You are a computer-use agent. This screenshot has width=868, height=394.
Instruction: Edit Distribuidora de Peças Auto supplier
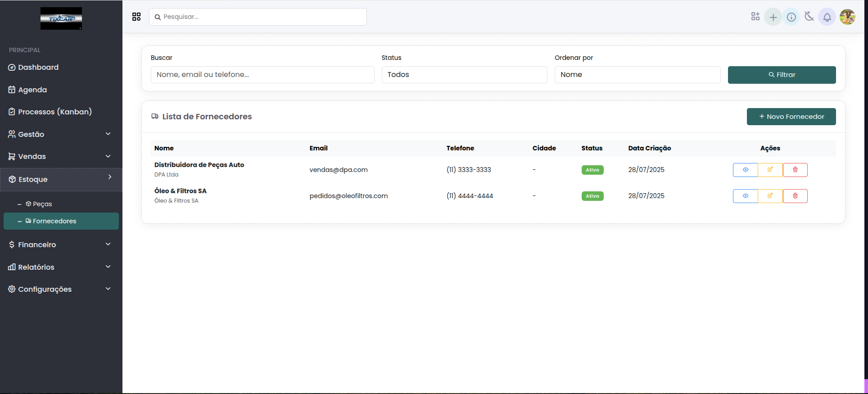click(770, 170)
